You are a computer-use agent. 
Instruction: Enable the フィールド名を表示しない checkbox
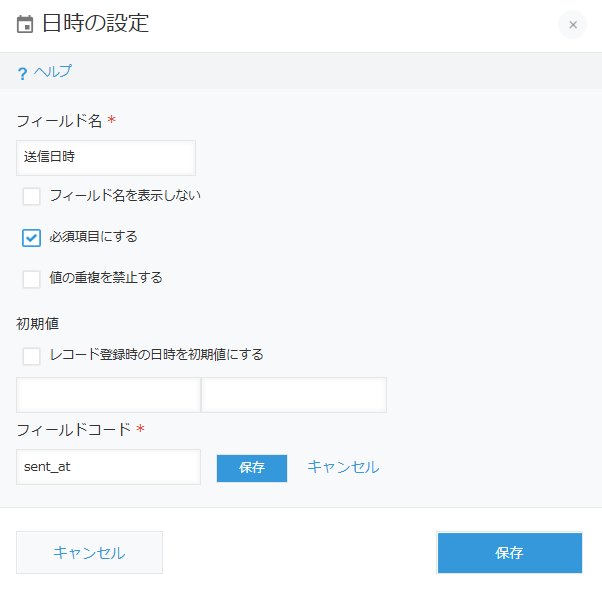pos(31,197)
